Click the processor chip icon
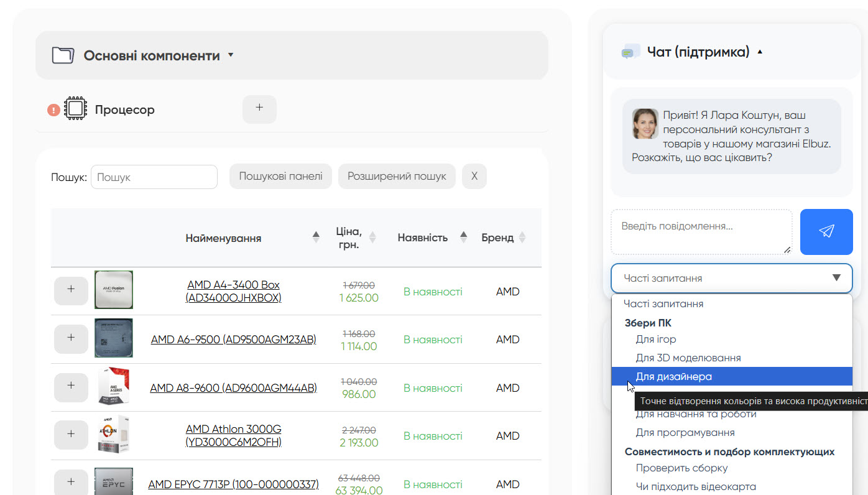868x495 pixels. 75,109
